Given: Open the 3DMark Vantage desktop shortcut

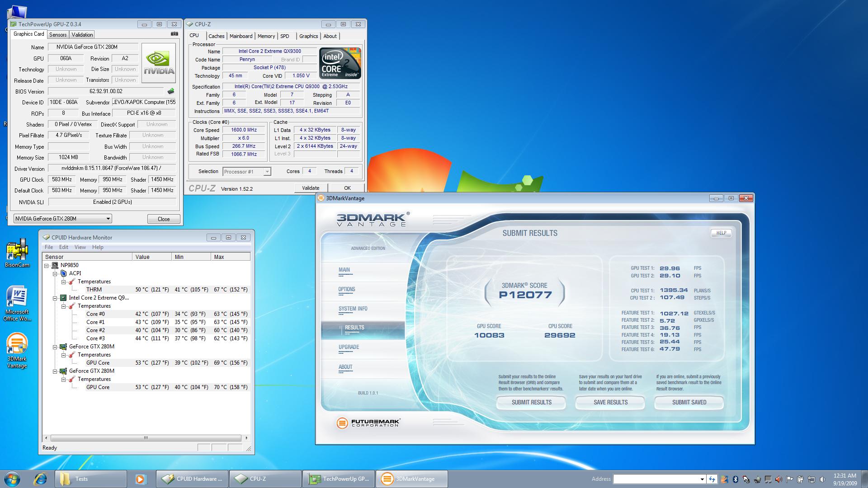Looking at the screenshot, I should click(17, 351).
